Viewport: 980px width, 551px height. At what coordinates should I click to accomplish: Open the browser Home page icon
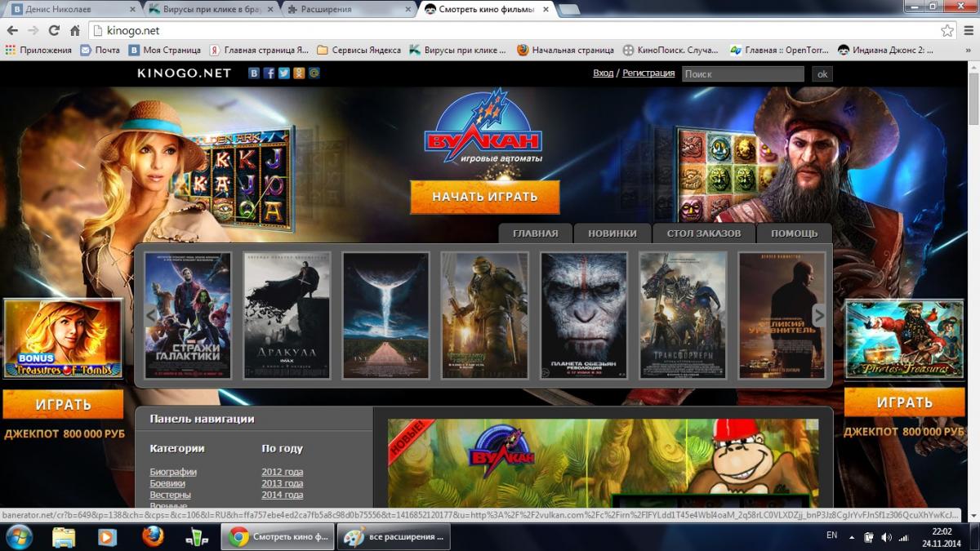click(x=74, y=31)
